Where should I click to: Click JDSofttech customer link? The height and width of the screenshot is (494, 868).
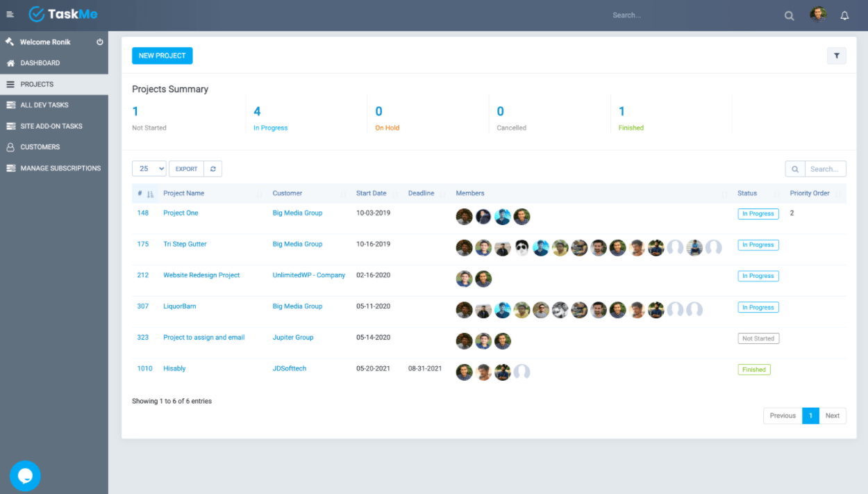pos(290,369)
